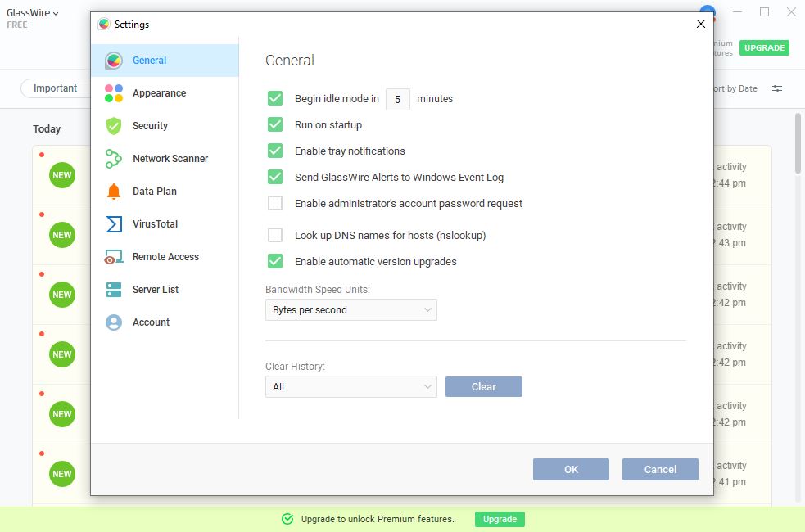Click the Account avatar icon
The height and width of the screenshot is (532, 805).
coord(114,322)
